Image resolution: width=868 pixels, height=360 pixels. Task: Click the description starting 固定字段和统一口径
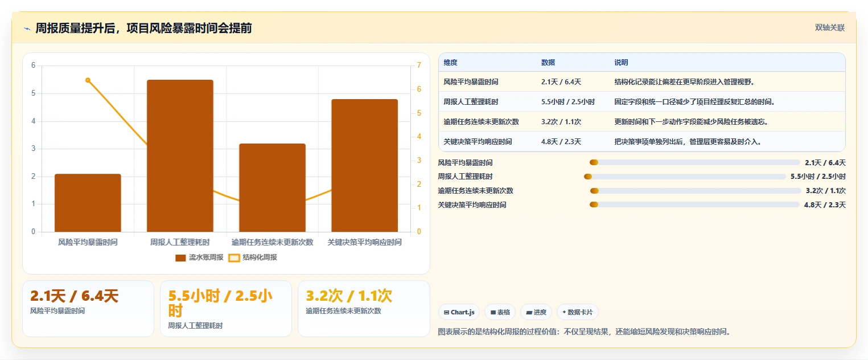pyautogui.click(x=695, y=102)
